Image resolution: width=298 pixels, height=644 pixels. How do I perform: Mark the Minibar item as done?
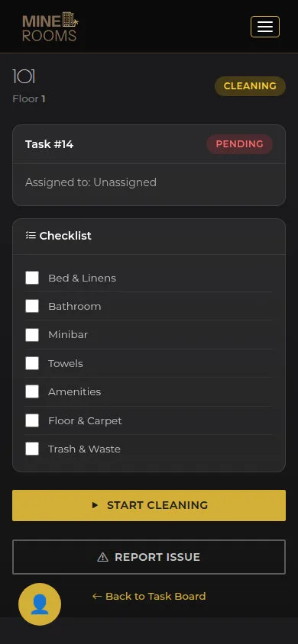pos(32,335)
